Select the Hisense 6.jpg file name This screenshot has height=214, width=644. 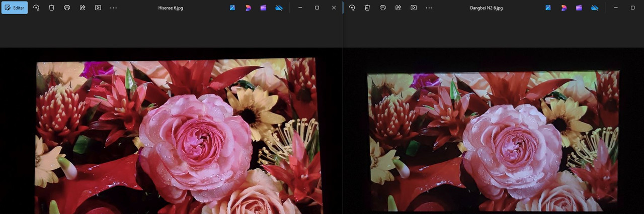[171, 8]
